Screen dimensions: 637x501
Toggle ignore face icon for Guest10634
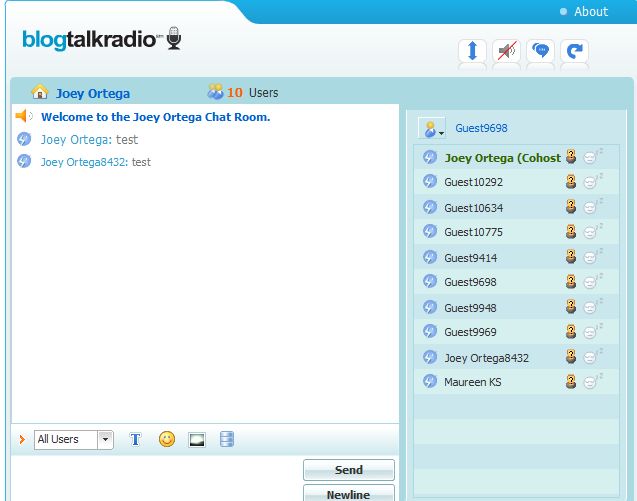point(592,207)
